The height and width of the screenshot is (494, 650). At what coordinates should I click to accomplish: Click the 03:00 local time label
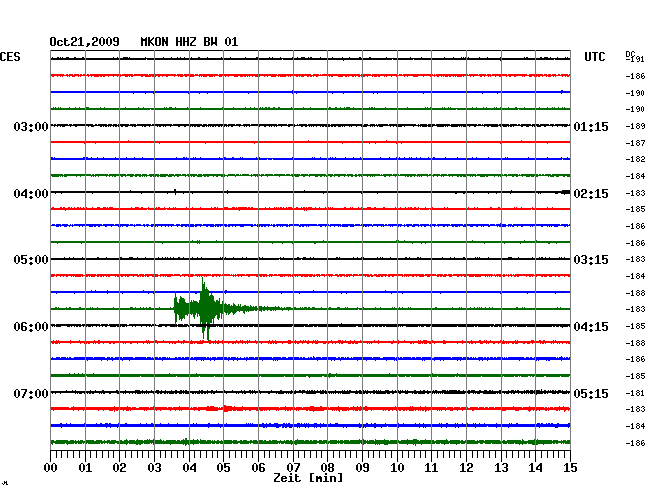tap(31, 126)
